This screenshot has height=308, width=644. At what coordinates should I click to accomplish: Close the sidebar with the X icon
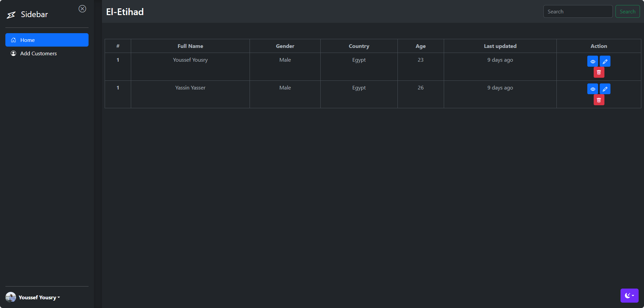(82, 9)
